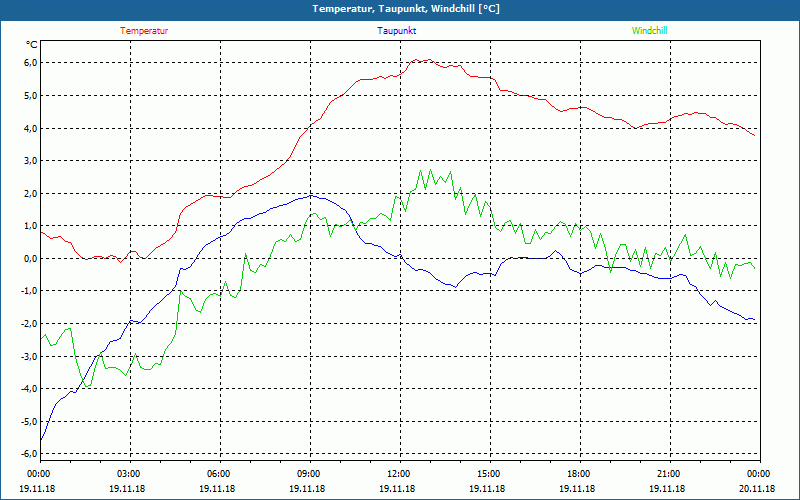The width and height of the screenshot is (800, 500).
Task: Click the °C unit label
Action: (x=32, y=45)
